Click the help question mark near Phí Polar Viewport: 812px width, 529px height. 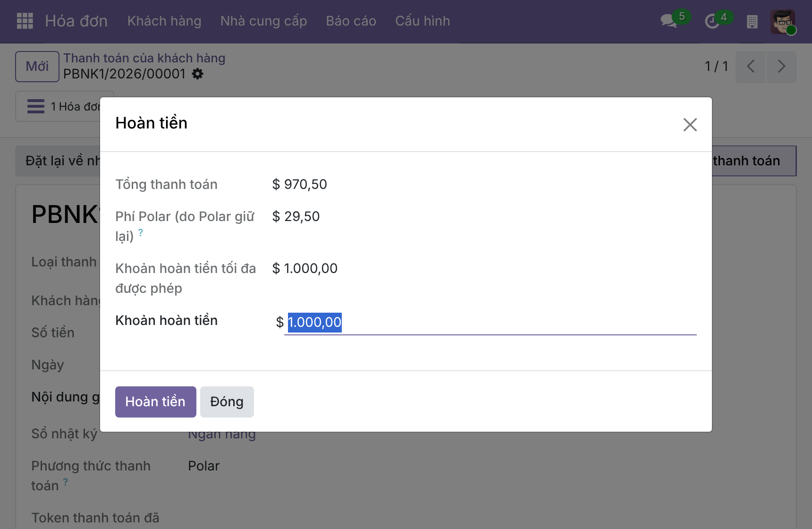(x=140, y=233)
